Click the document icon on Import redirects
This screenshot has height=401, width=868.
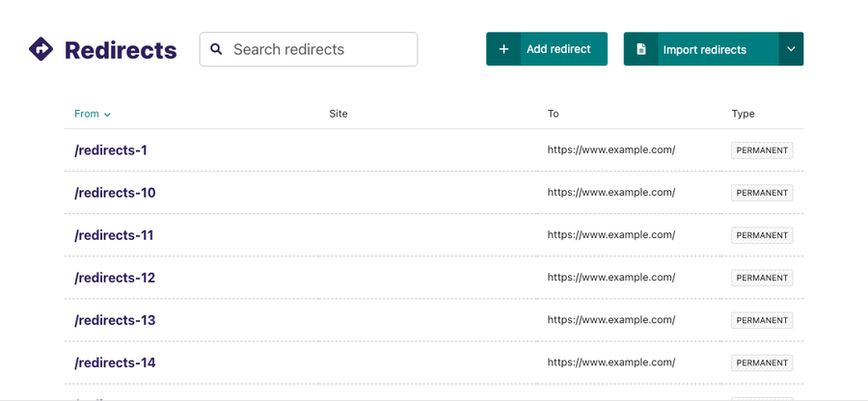click(641, 49)
